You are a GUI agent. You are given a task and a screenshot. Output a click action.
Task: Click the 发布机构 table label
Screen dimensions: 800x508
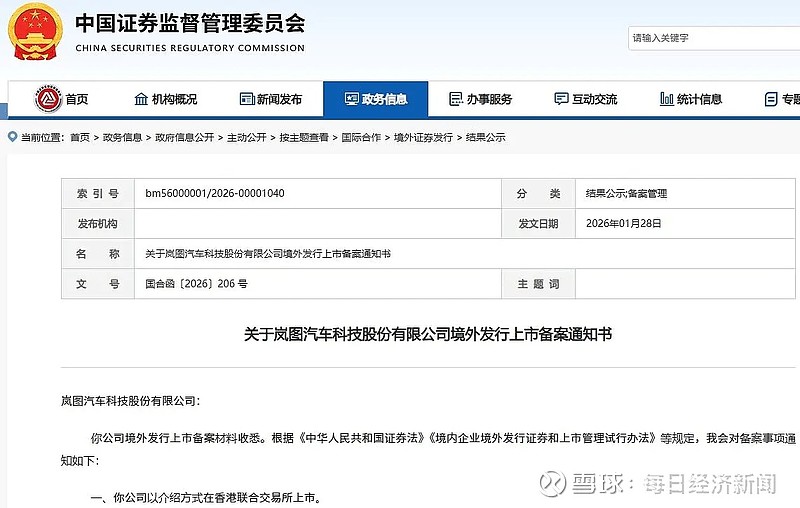97,223
